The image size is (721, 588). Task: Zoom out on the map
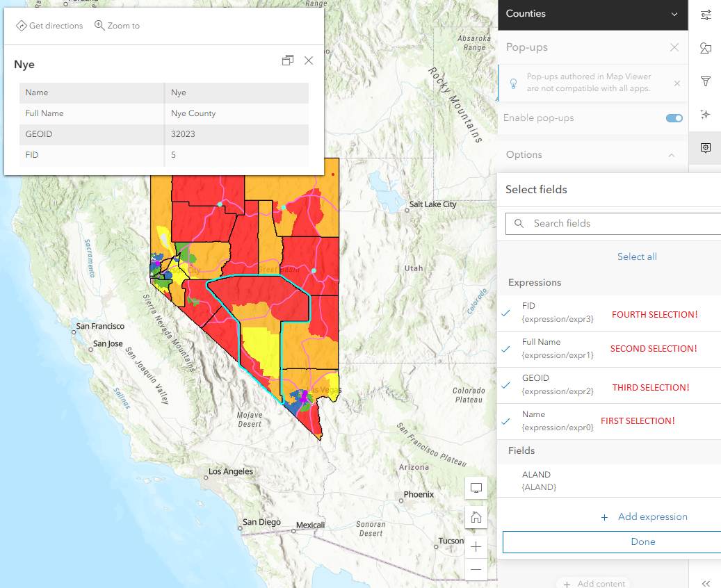click(476, 569)
